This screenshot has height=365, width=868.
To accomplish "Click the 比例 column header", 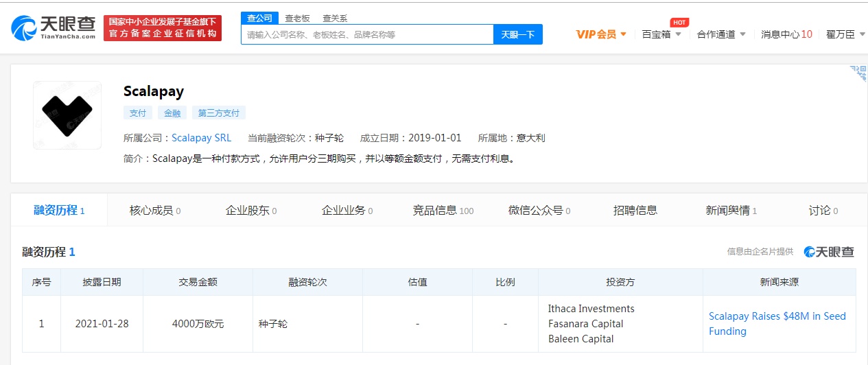I will pyautogui.click(x=505, y=282).
